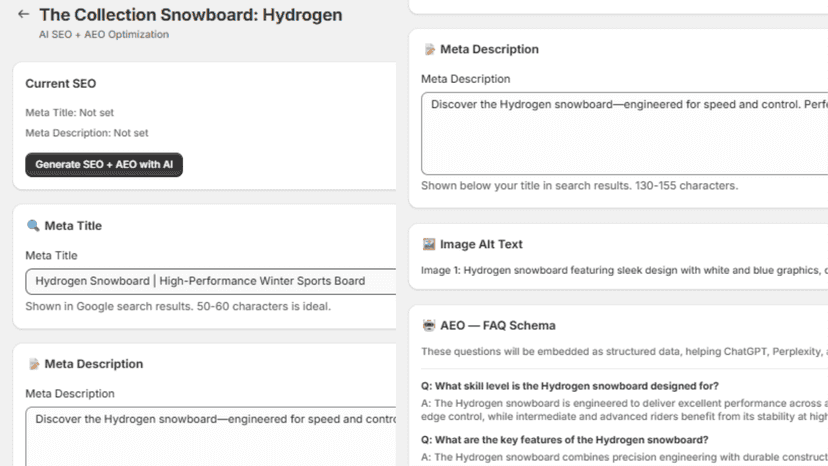This screenshot has width=828, height=466.
Task: Select the question about key features
Action: tap(564, 440)
